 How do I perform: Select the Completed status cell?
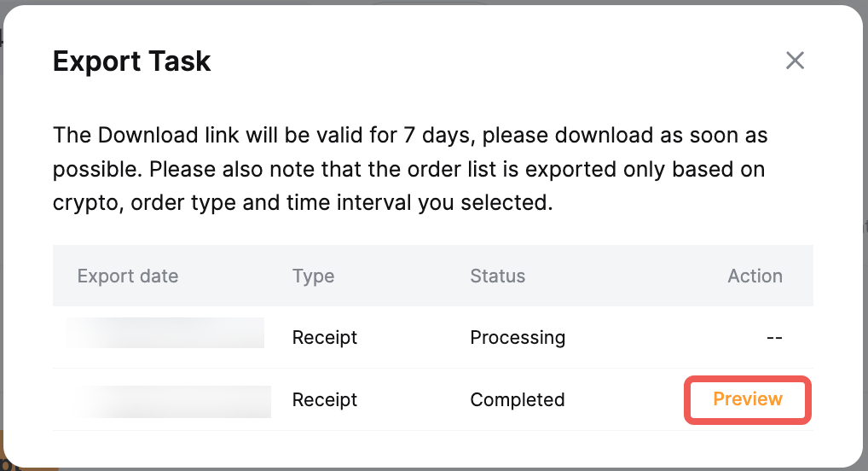[x=518, y=399]
